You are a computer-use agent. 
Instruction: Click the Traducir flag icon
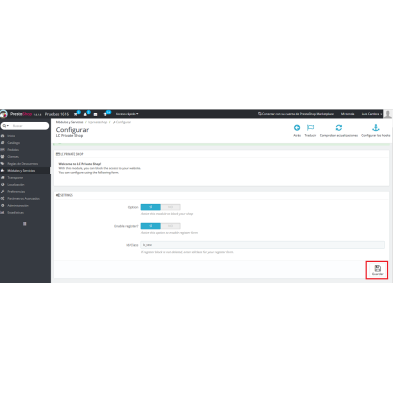(x=310, y=128)
